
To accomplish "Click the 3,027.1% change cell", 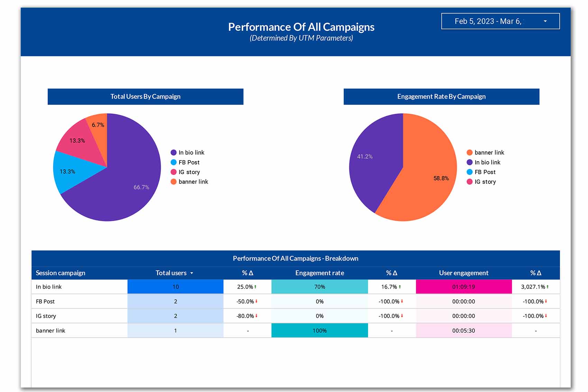I will point(535,287).
